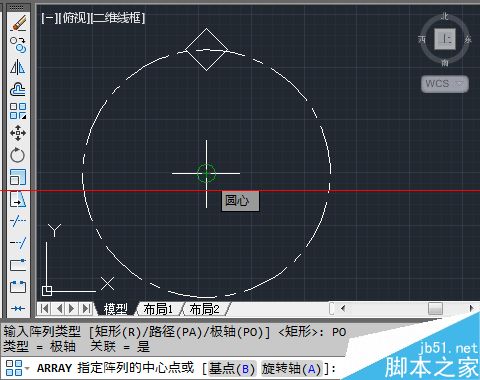480x380 pixels.
Task: Select the Erase tool
Action: pos(18,23)
